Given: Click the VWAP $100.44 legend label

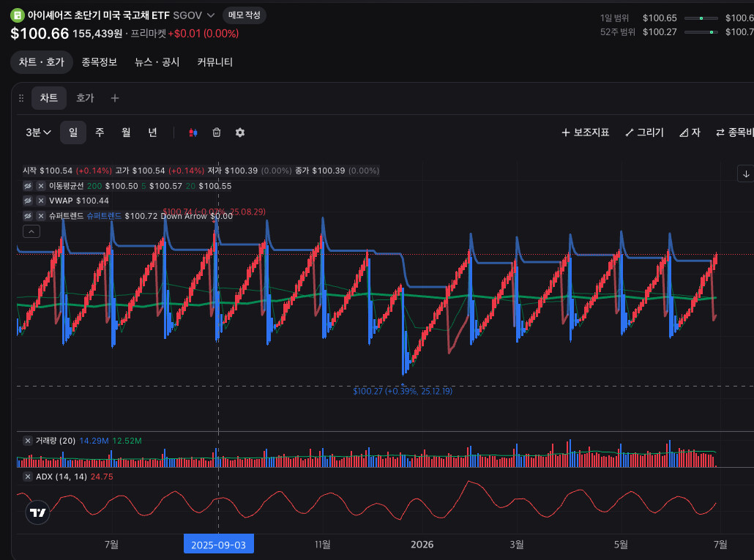Looking at the screenshot, I should coord(79,201).
